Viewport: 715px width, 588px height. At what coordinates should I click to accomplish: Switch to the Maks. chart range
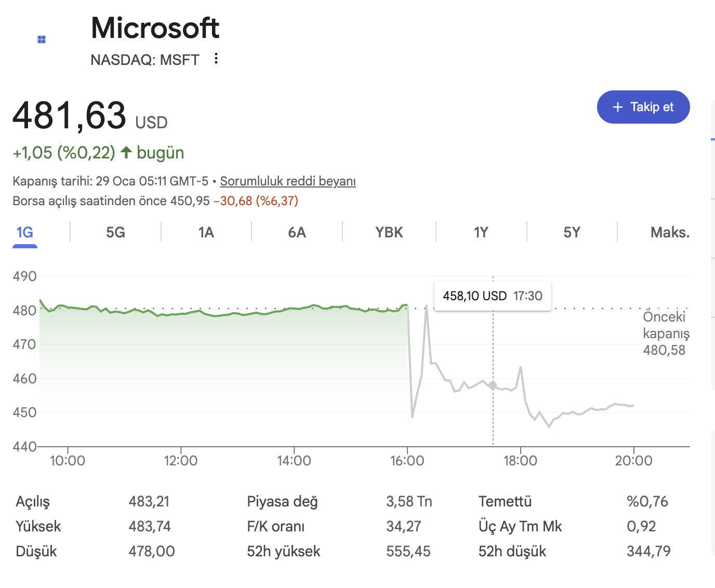670,232
